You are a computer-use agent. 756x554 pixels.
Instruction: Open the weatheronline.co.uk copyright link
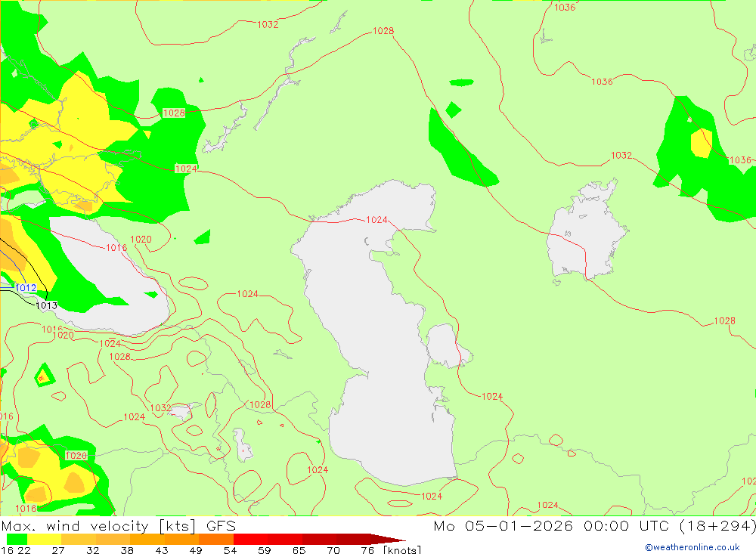tap(692, 547)
